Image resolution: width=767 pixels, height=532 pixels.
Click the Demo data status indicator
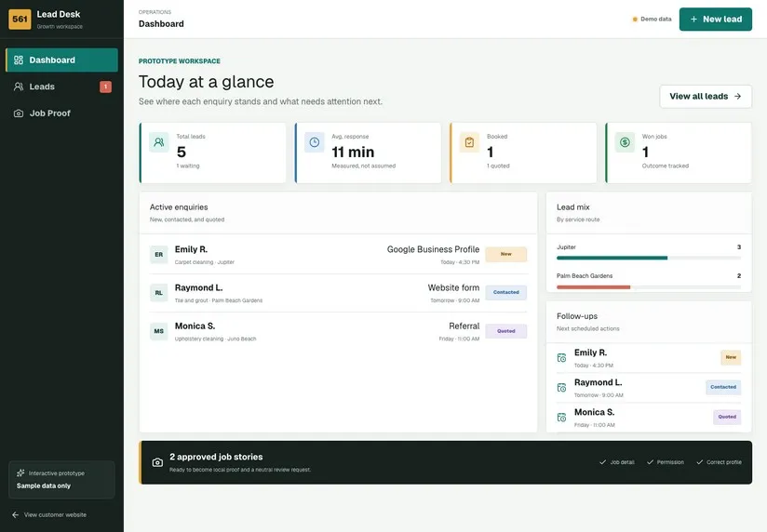pyautogui.click(x=653, y=20)
